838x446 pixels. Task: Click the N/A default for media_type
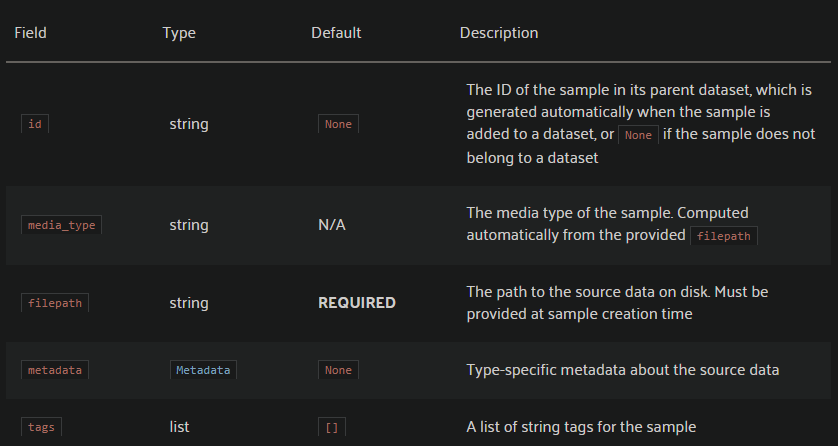pos(332,225)
